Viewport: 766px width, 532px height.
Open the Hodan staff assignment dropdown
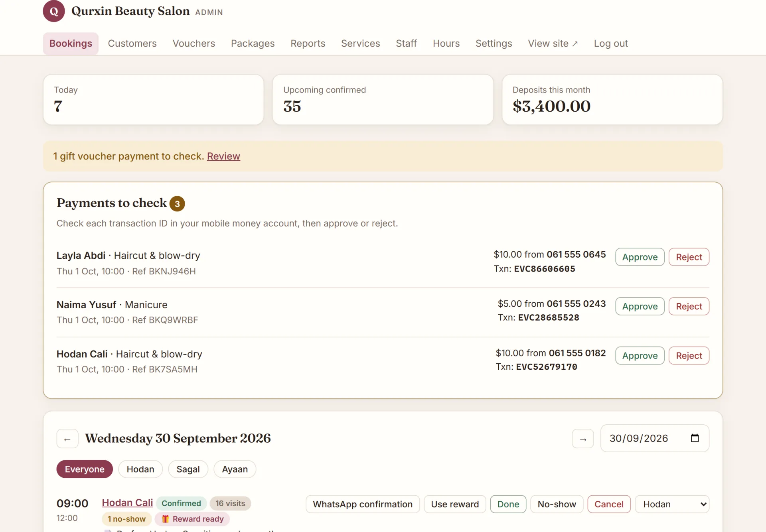672,504
